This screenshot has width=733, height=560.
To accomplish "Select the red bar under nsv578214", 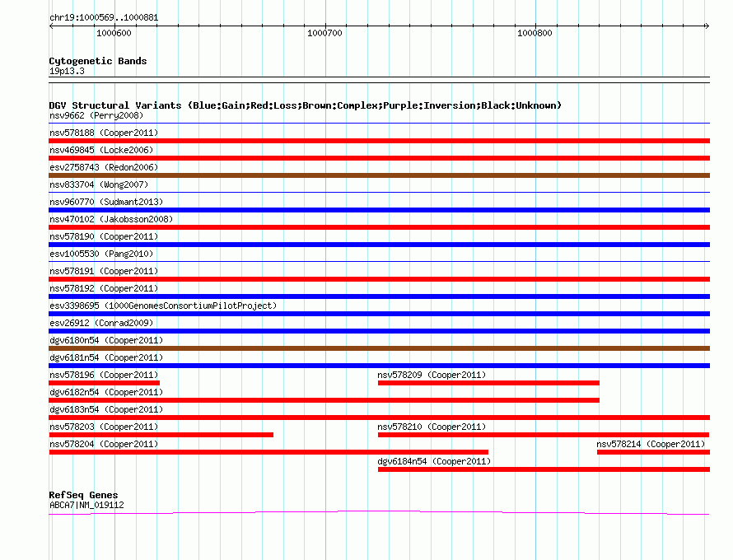I will pyautogui.click(x=653, y=452).
